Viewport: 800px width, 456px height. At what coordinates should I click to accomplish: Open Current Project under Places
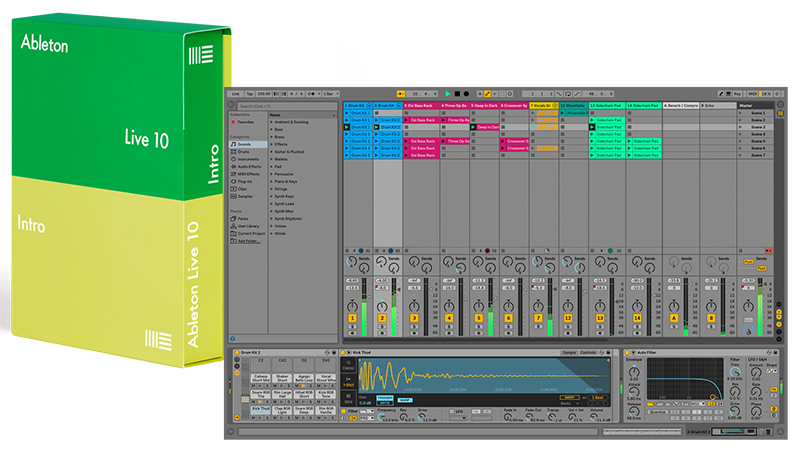[247, 233]
